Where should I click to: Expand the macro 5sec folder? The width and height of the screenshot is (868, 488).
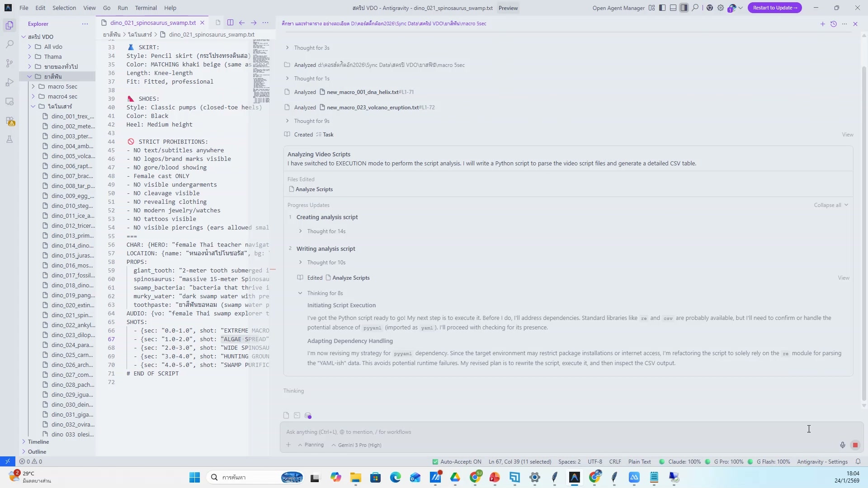click(62, 86)
